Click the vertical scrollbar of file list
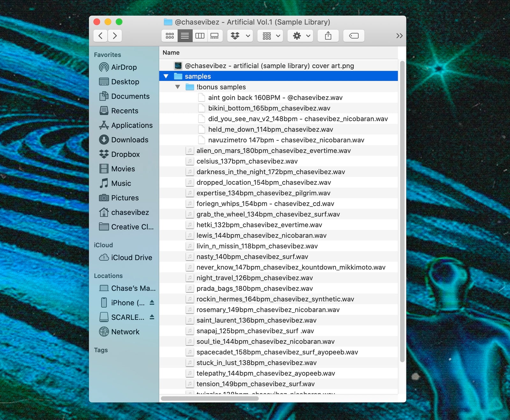Image resolution: width=510 pixels, height=420 pixels. (x=402, y=211)
